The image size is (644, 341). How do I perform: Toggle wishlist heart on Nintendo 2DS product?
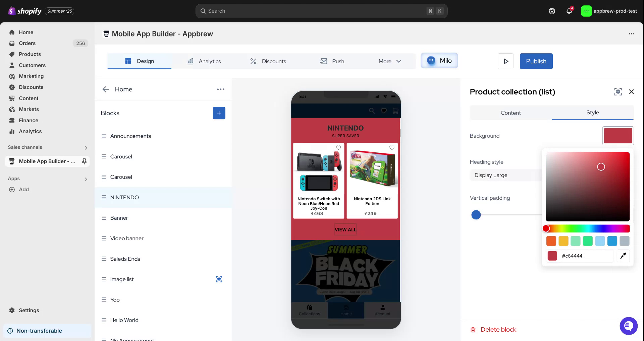391,148
